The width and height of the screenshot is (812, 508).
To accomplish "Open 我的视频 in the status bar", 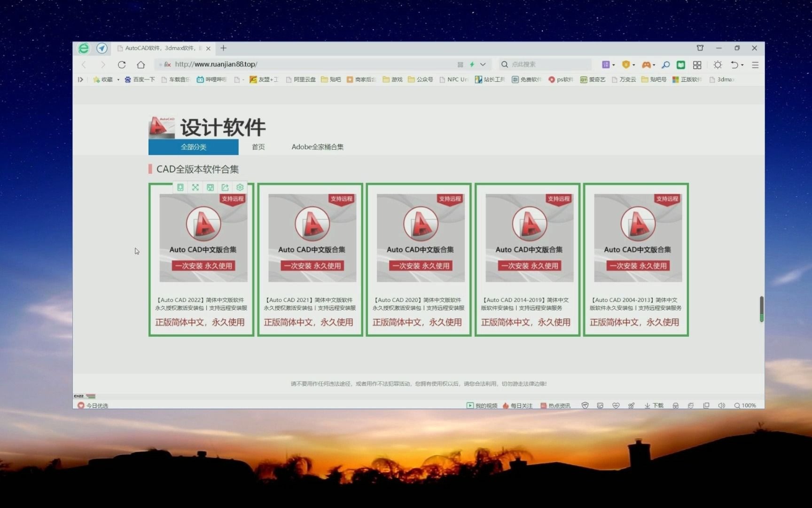I will tap(482, 405).
